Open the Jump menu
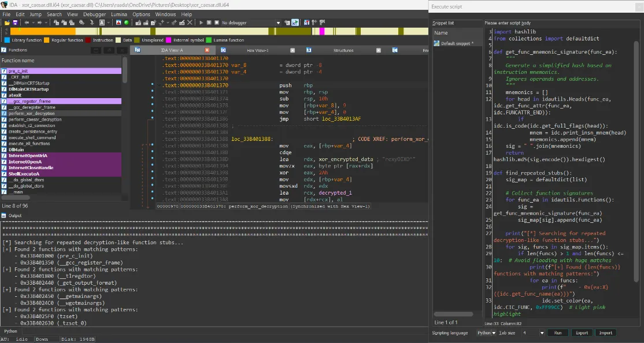Screen dimensions: 644x343 (35, 14)
